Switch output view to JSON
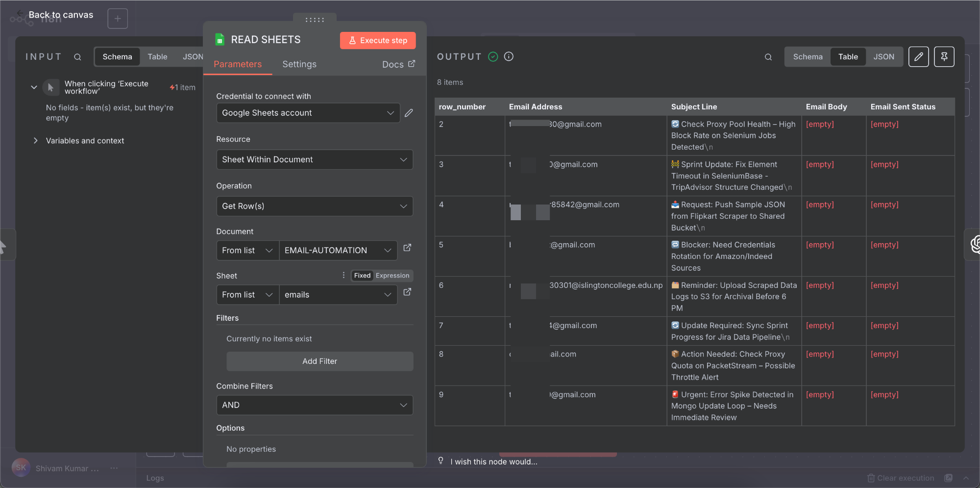 [883, 57]
